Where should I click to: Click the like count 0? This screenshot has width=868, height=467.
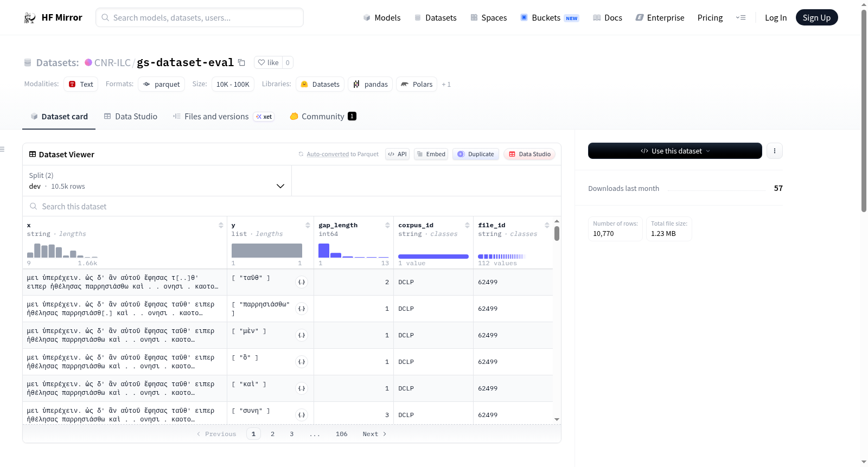[288, 62]
